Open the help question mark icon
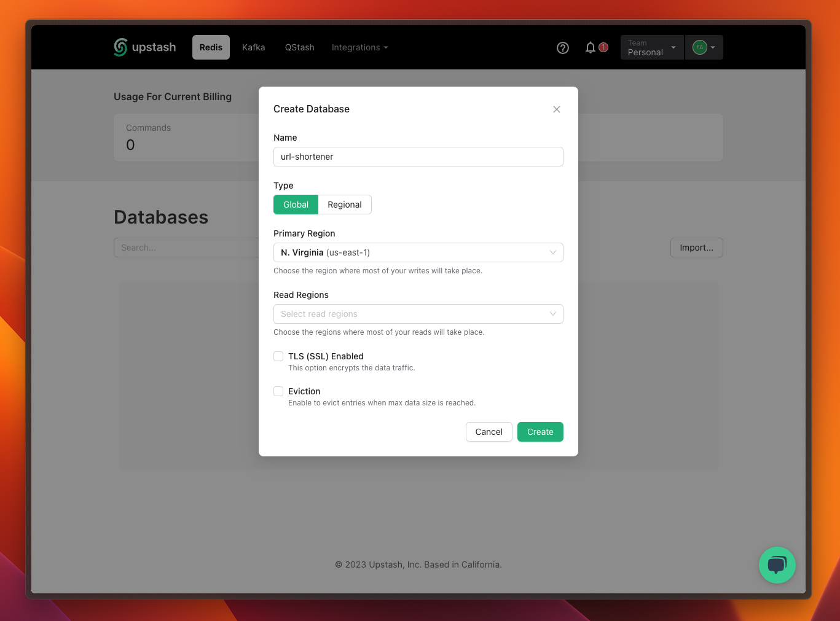Image resolution: width=840 pixels, height=621 pixels. tap(562, 47)
